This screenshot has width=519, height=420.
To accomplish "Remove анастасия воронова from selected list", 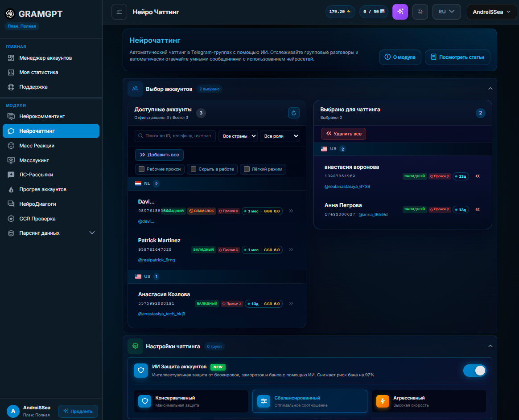I will pos(478,176).
